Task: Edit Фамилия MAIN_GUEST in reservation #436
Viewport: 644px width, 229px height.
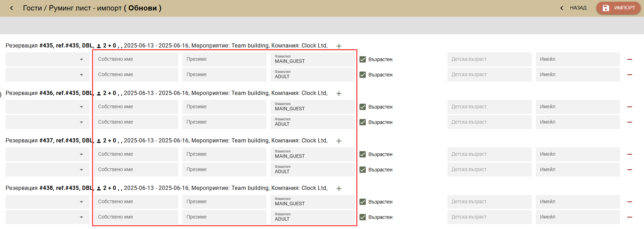Action: coord(312,107)
